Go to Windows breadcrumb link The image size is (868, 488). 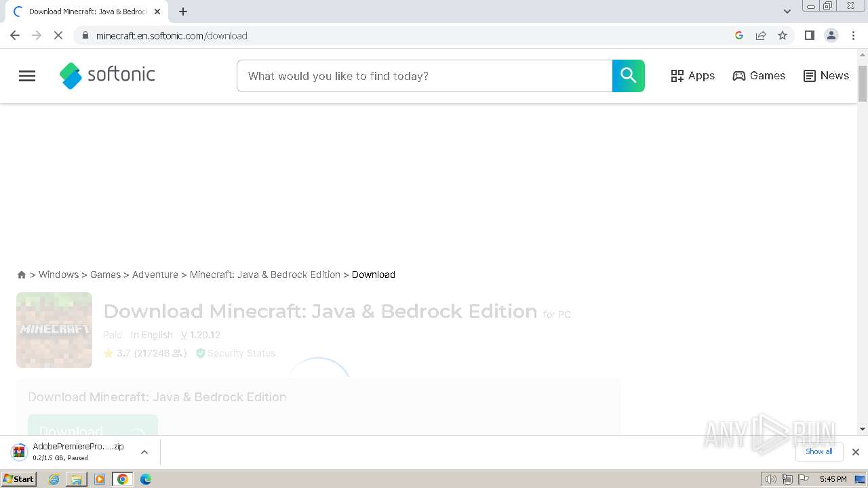point(58,274)
